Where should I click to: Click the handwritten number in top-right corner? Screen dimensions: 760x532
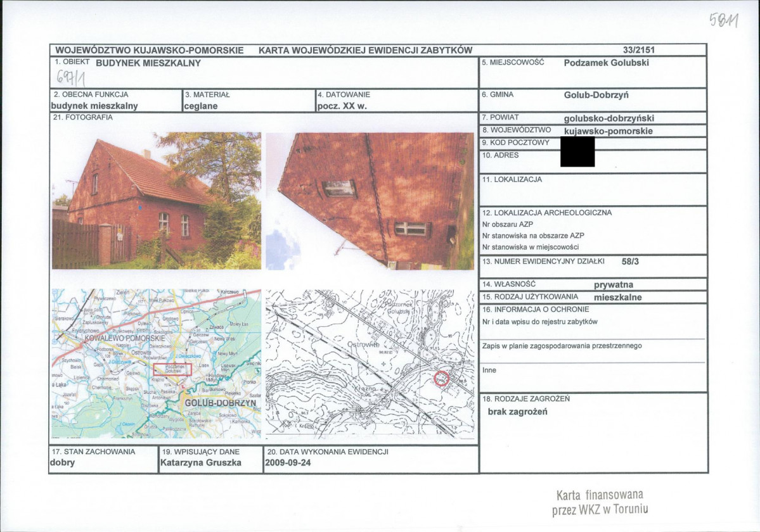point(724,20)
